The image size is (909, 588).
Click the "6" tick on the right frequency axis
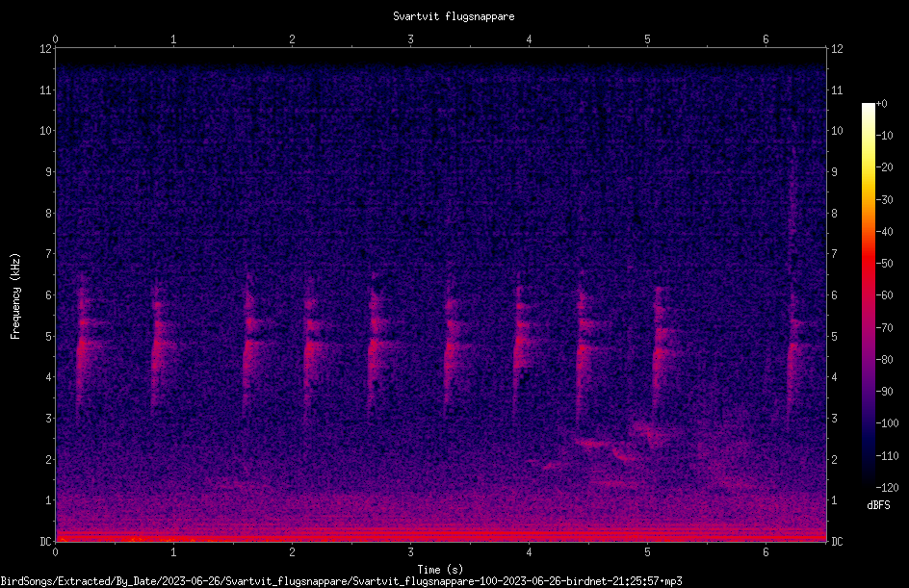point(834,294)
